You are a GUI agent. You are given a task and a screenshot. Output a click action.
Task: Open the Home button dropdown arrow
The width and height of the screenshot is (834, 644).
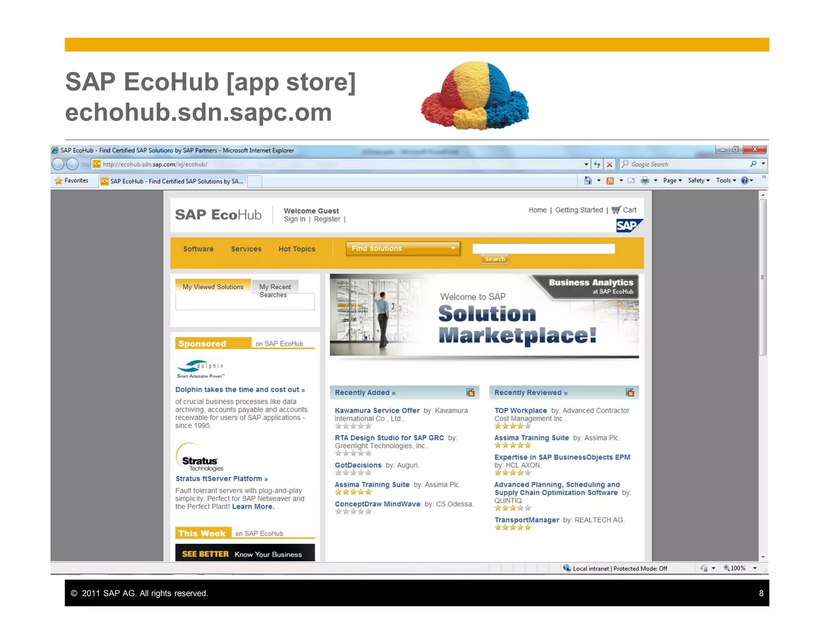[599, 180]
